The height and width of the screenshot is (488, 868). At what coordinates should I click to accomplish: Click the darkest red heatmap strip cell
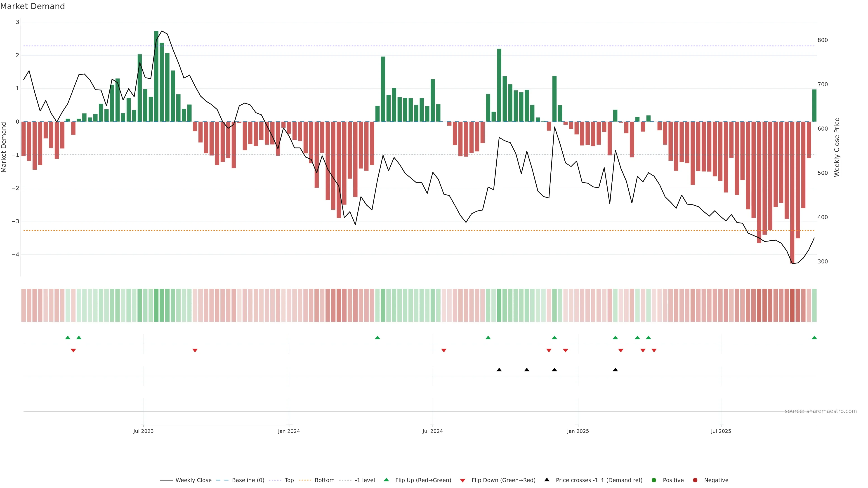(x=792, y=305)
